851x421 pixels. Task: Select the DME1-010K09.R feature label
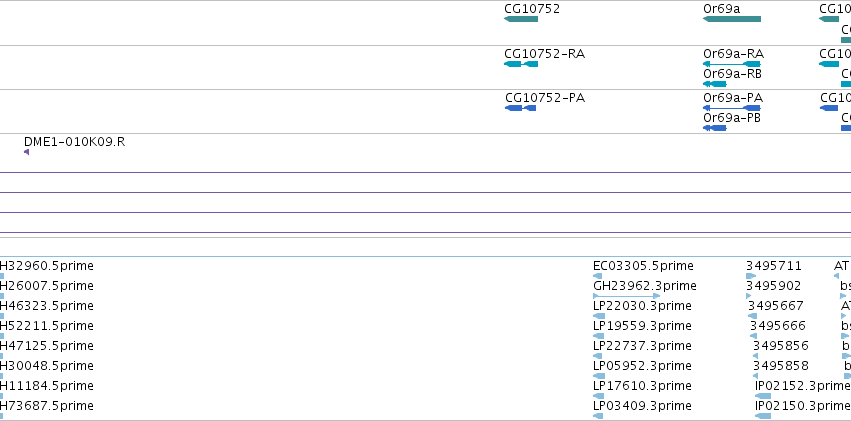74,142
